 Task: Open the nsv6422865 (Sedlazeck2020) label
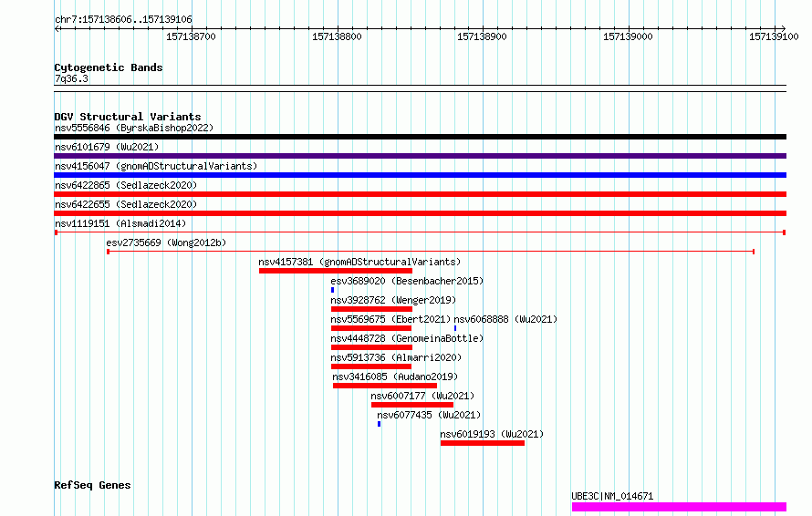(x=126, y=185)
